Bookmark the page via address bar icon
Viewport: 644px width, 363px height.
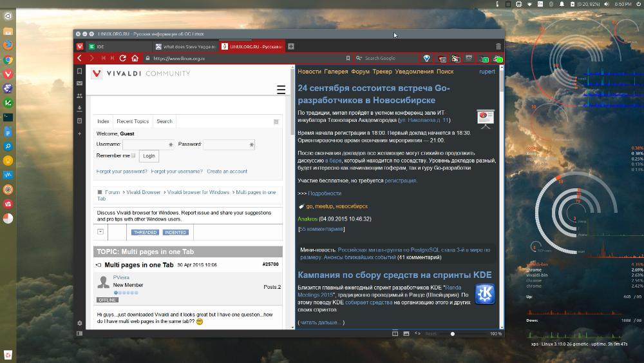coord(348,59)
